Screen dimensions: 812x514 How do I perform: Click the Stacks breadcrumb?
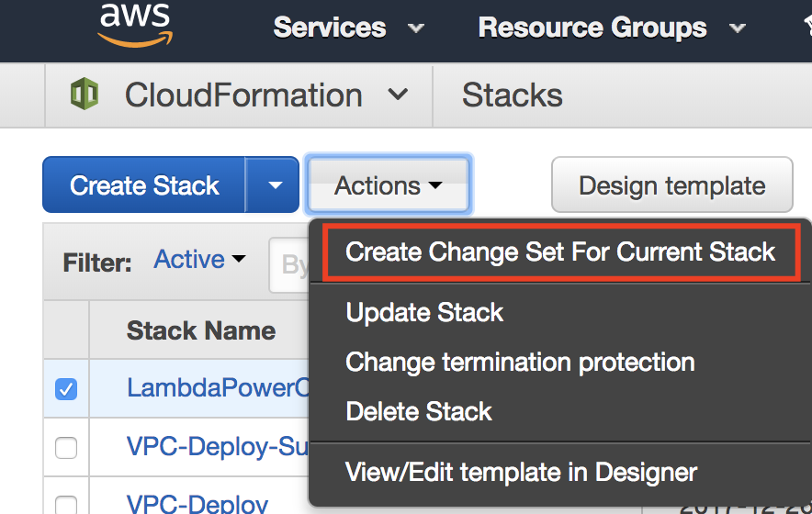pos(512,95)
